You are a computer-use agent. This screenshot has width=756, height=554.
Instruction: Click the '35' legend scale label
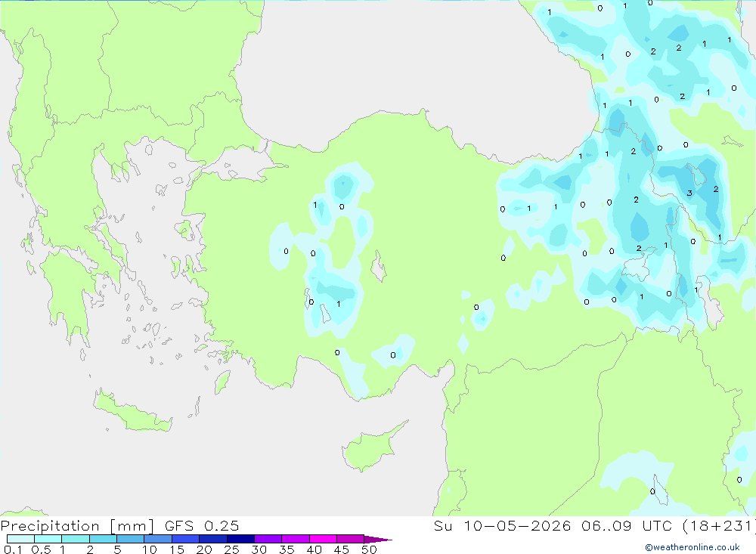pyautogui.click(x=287, y=549)
